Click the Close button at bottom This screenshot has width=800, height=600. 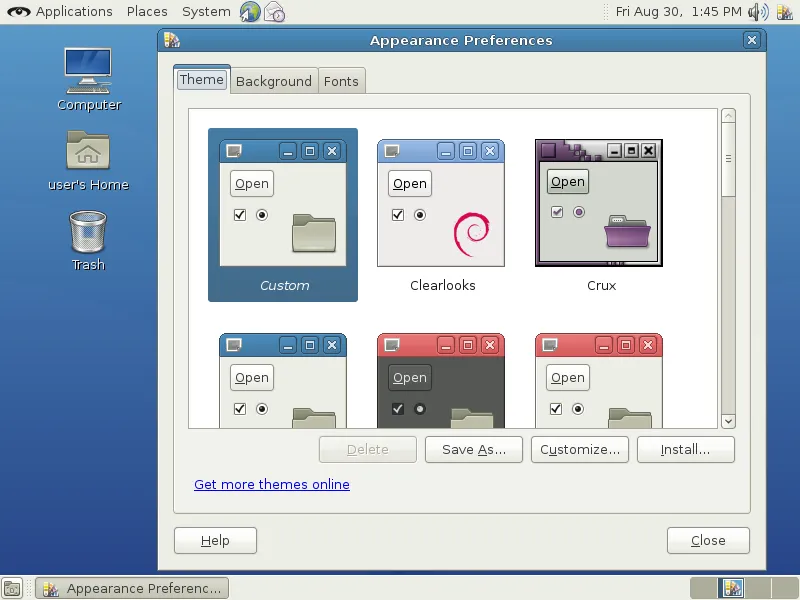click(708, 540)
